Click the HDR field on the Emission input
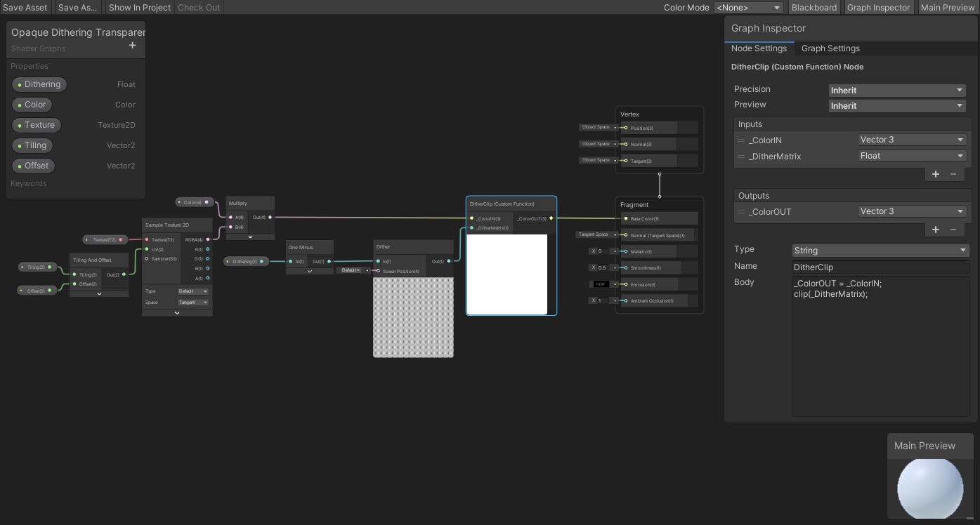This screenshot has height=525, width=980. coord(601,284)
